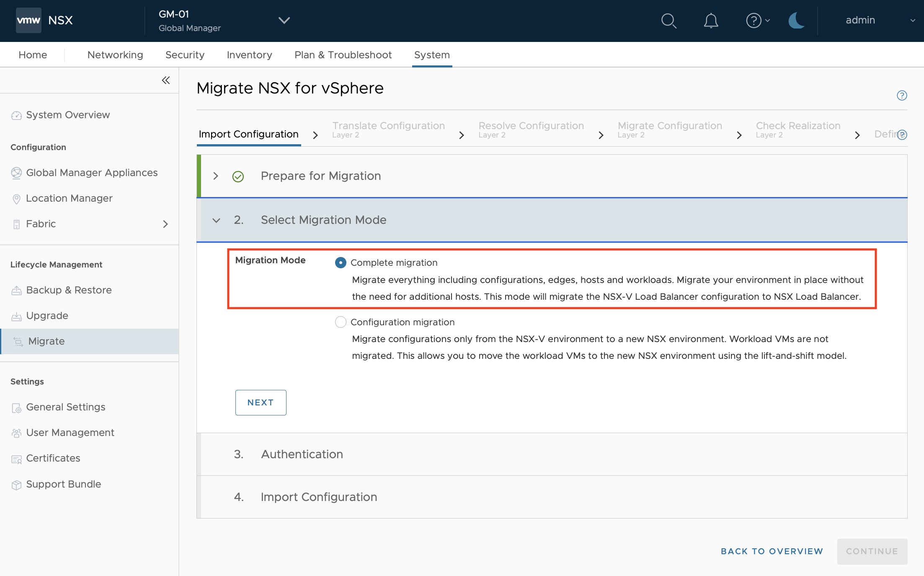Collapse the left sidebar with double chevron
This screenshot has width=924, height=576.
tap(166, 80)
